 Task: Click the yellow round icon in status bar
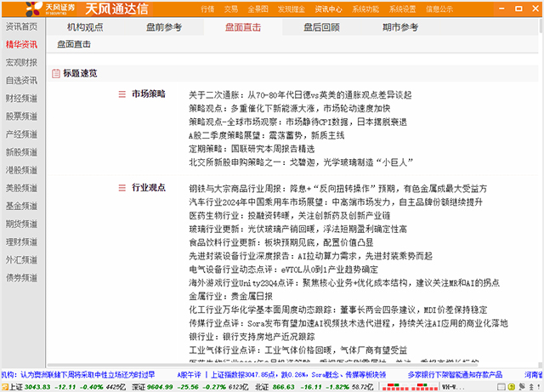(512, 387)
